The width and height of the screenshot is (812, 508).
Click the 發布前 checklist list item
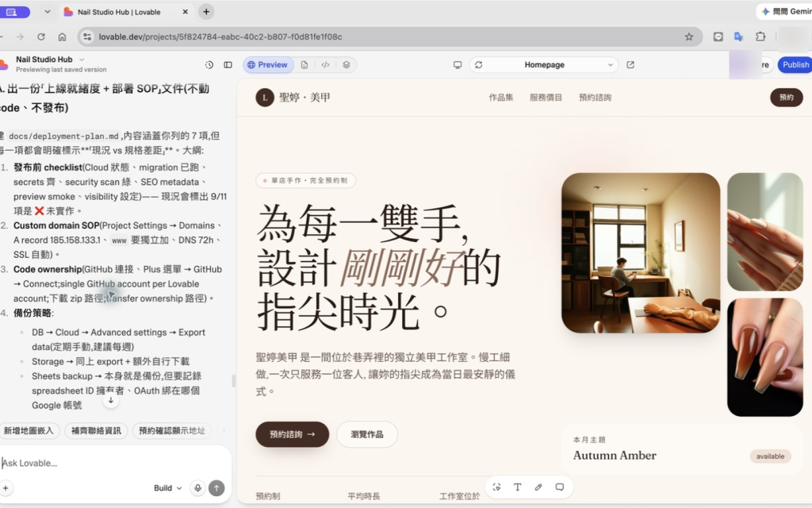coord(121,189)
